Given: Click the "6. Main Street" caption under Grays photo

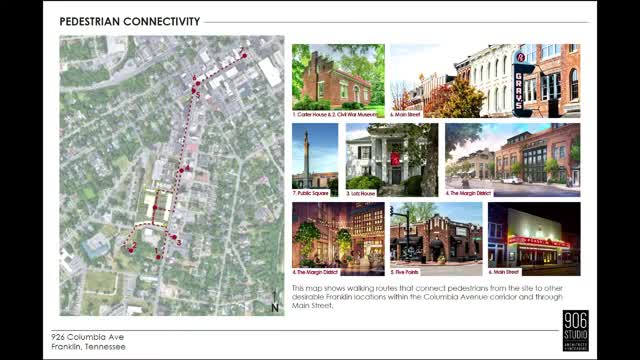Looking at the screenshot, I should tap(405, 115).
